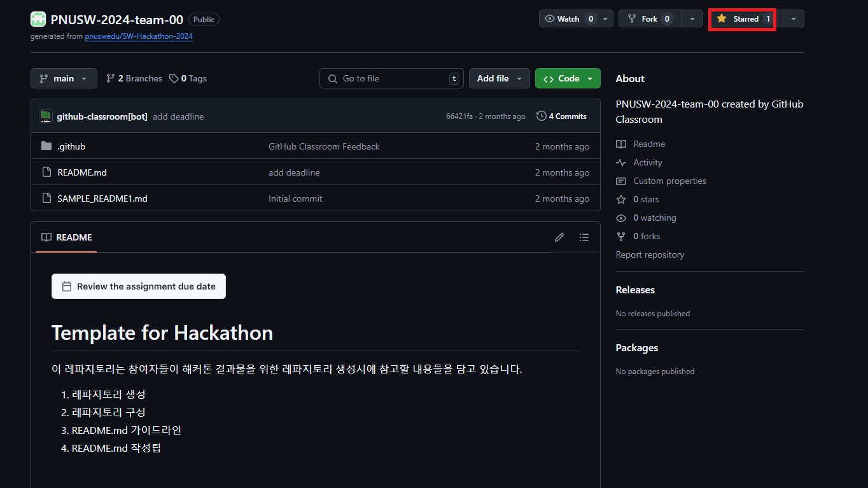
Task: Open the README outline list icon
Action: [x=584, y=237]
